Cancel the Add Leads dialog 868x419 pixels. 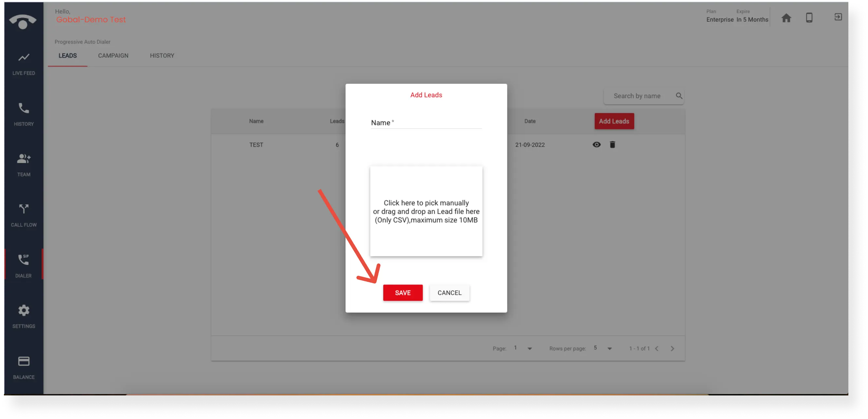click(x=449, y=293)
